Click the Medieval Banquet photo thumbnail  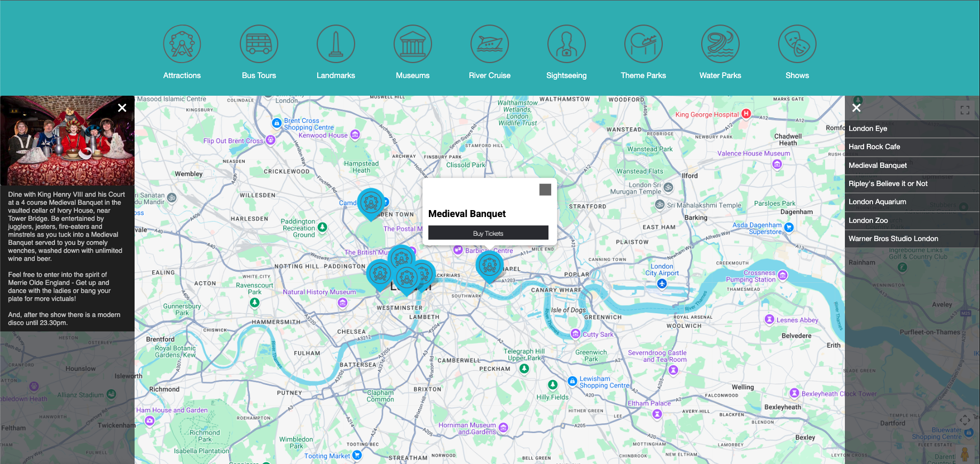[x=67, y=141]
